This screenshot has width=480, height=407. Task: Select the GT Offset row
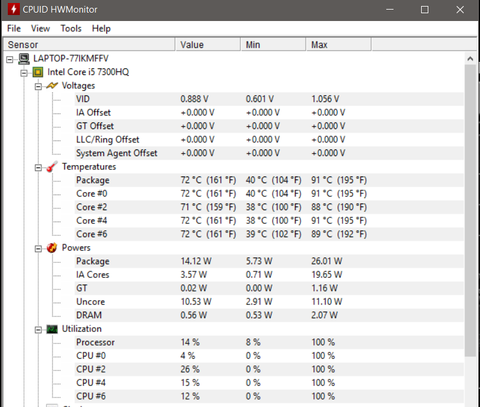point(269,126)
